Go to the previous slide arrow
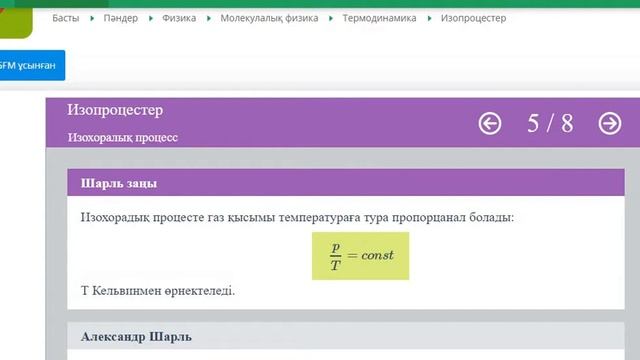This screenshot has width=640, height=360. point(489,123)
